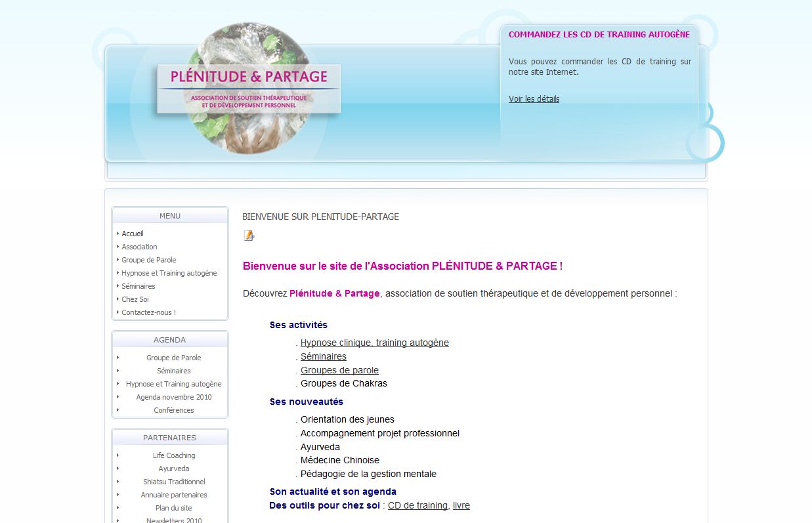
Task: Click Contactez-nous ! in the menu
Action: (149, 312)
